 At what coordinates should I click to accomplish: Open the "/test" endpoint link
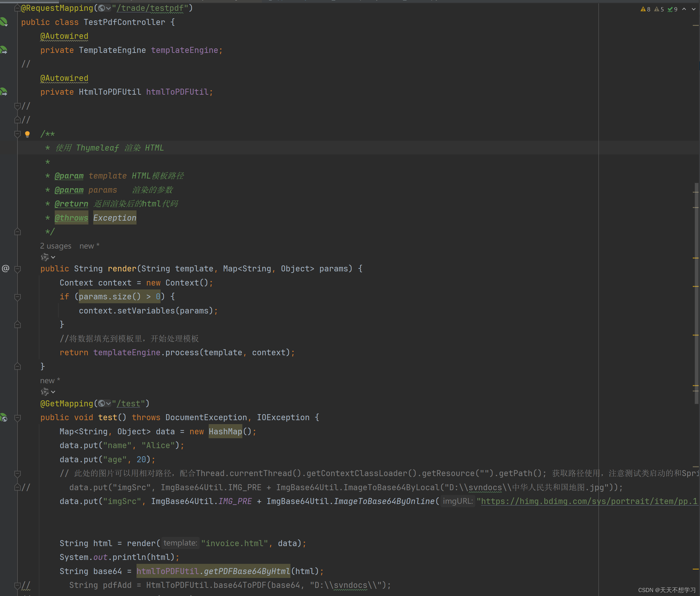[x=129, y=403]
